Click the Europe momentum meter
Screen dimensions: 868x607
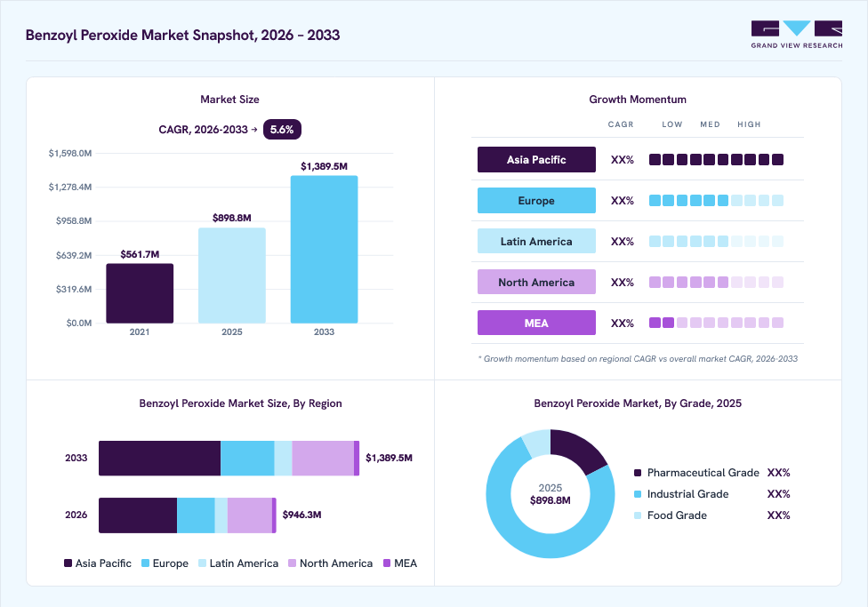point(716,200)
